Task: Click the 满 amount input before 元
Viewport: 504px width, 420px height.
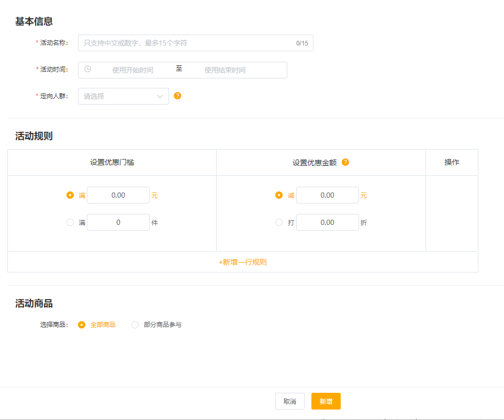Action: coord(118,195)
